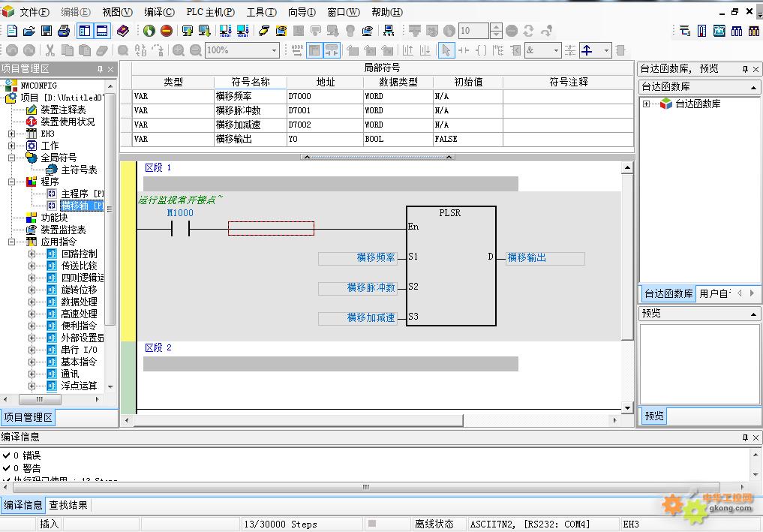Image resolution: width=763 pixels, height=532 pixels.
Task: Choose the selection arrow tool
Action: coord(446,50)
